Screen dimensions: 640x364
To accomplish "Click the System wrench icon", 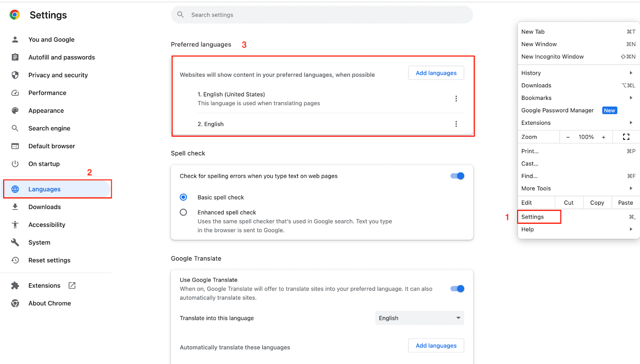I will click(15, 243).
